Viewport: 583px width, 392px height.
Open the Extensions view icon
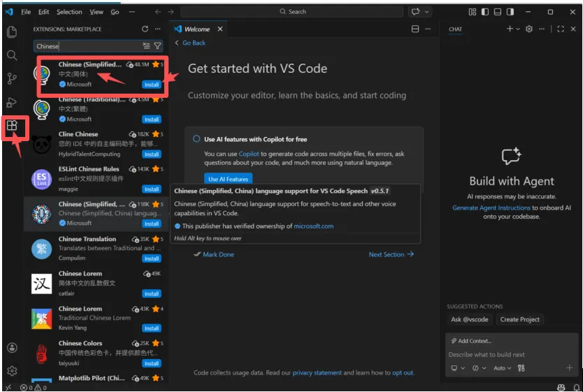click(x=12, y=126)
